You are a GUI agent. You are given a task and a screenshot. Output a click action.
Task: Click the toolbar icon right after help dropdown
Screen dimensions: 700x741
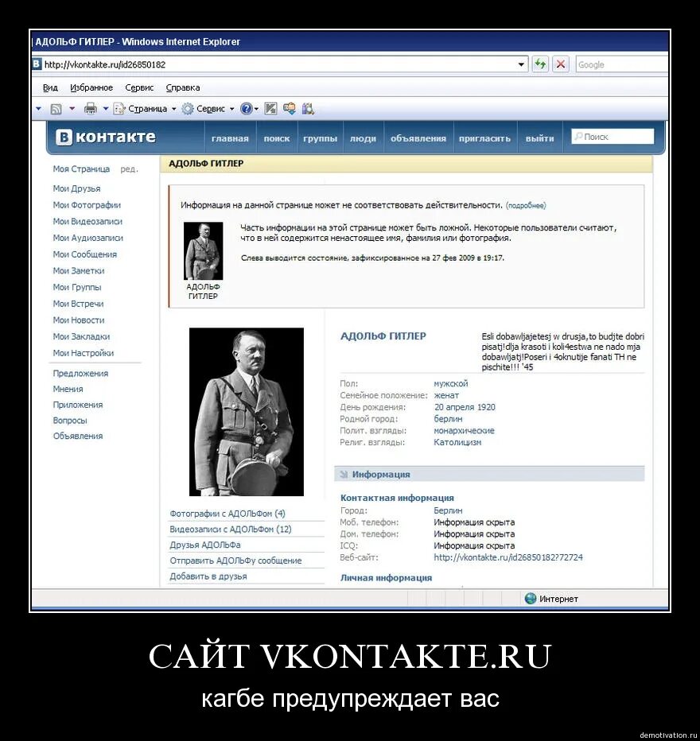[270, 109]
